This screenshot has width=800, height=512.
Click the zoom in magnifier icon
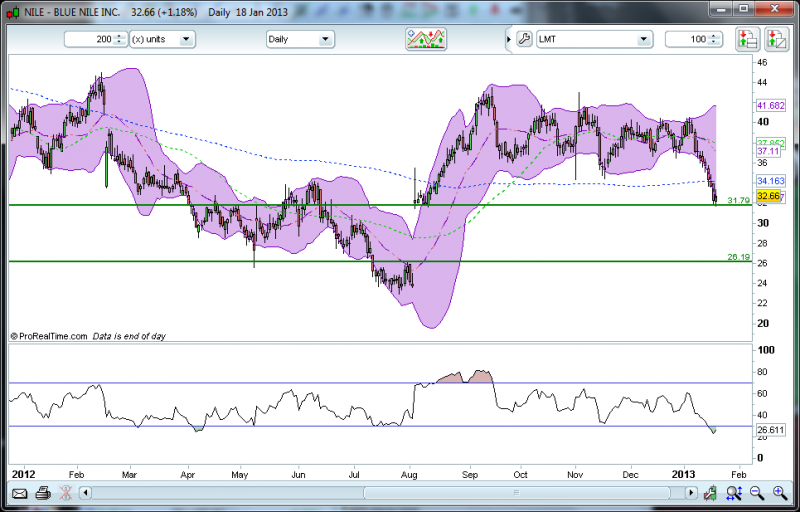point(780,493)
